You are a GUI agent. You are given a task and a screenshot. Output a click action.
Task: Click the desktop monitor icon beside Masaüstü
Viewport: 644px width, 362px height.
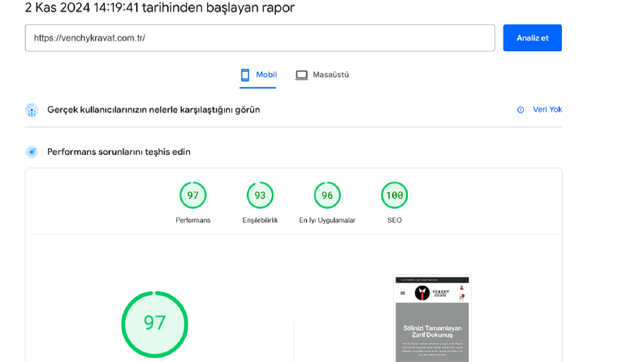pyautogui.click(x=301, y=75)
